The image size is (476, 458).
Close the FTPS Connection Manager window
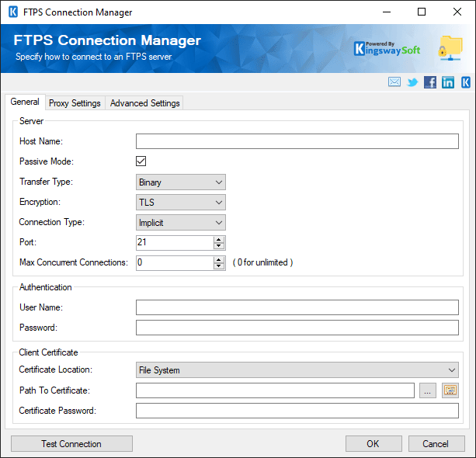[457, 12]
